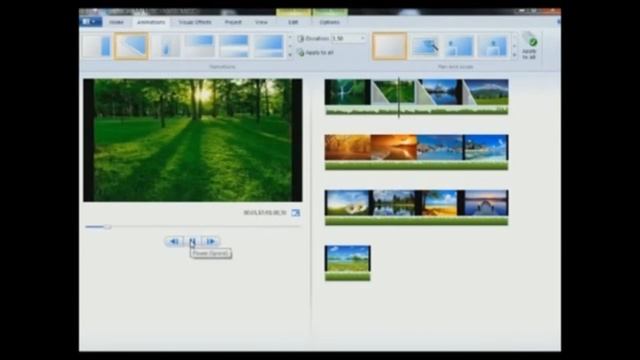
Task: Select the orange sunset beach clip
Action: tap(393, 147)
